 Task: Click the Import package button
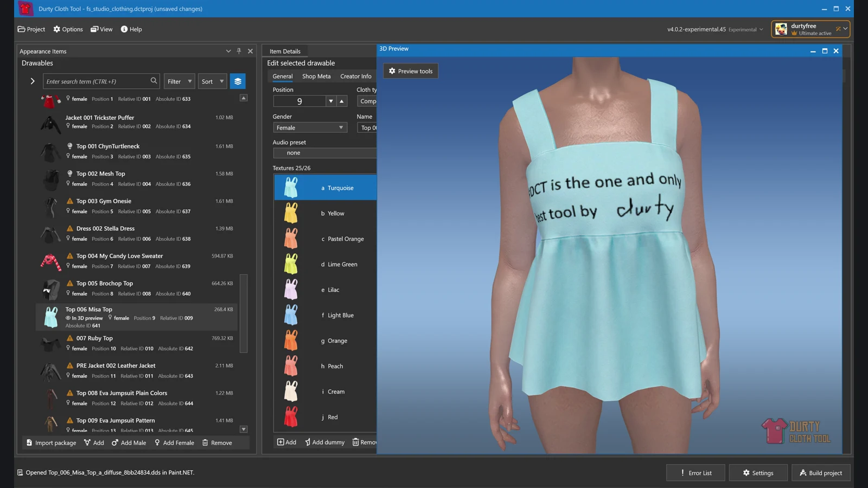click(x=52, y=443)
